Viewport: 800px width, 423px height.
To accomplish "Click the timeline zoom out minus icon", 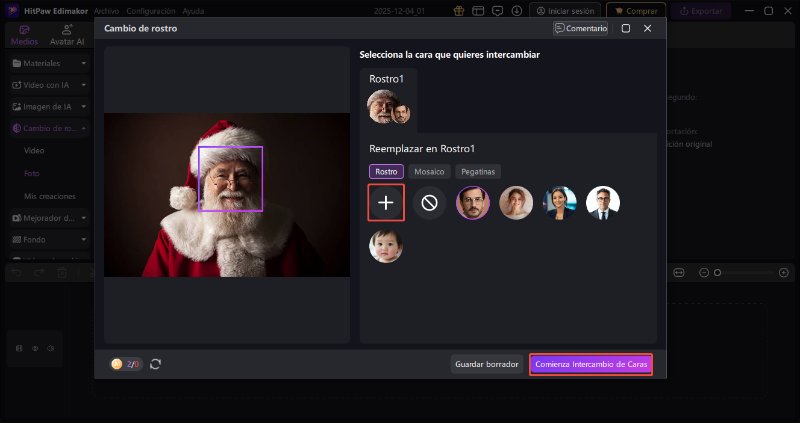I will pyautogui.click(x=704, y=273).
